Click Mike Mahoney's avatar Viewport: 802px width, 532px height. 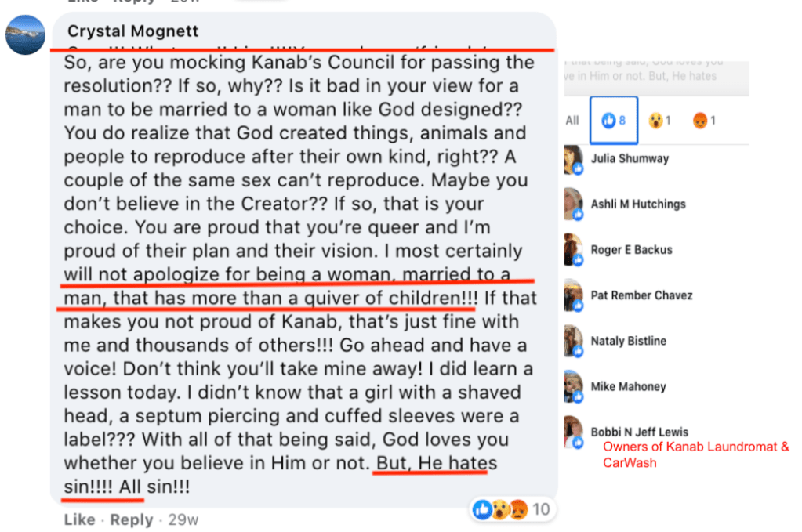(574, 386)
